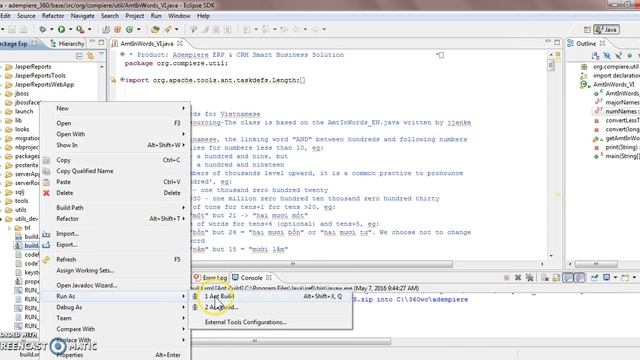Click the Search flashlight toolbar icon
The height and width of the screenshot is (360, 640).
pos(168,29)
